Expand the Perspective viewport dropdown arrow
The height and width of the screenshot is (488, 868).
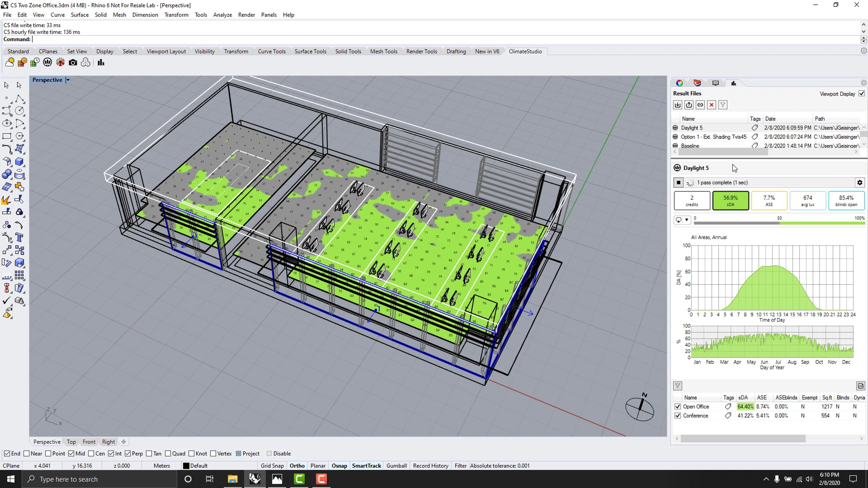tap(68, 80)
